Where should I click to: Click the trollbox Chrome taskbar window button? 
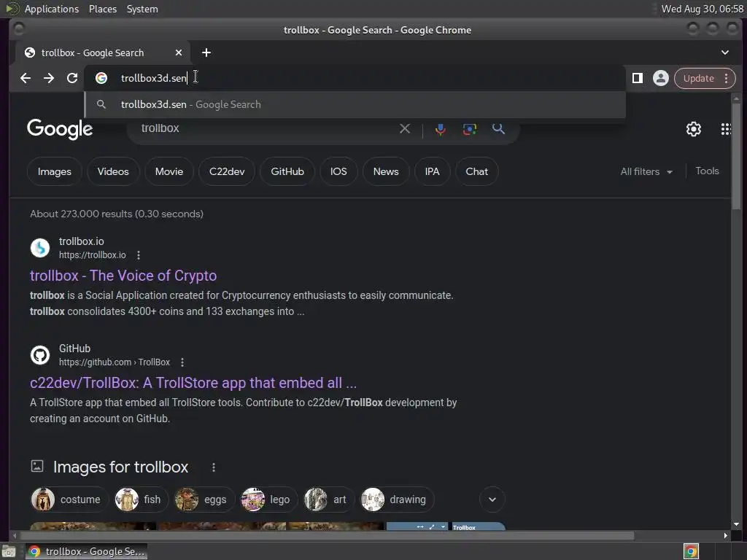[86, 551]
